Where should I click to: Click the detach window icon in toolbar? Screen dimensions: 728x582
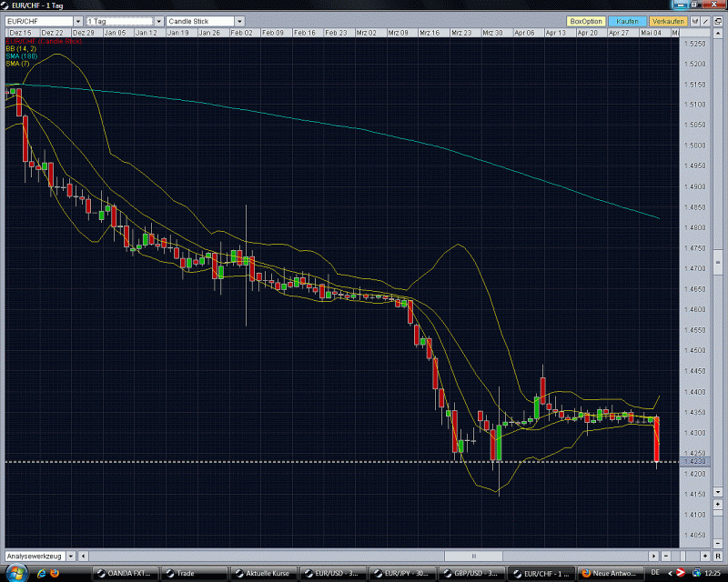coord(718,21)
